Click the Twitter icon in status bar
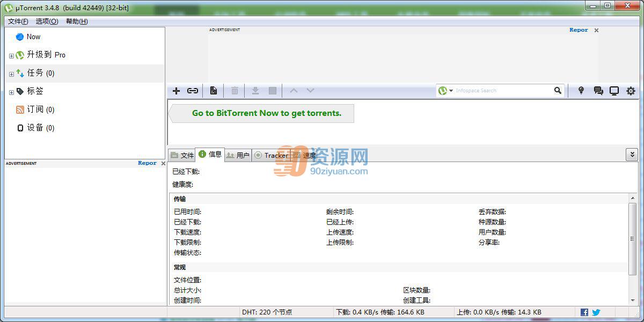This screenshot has height=322, width=644. pos(596,312)
